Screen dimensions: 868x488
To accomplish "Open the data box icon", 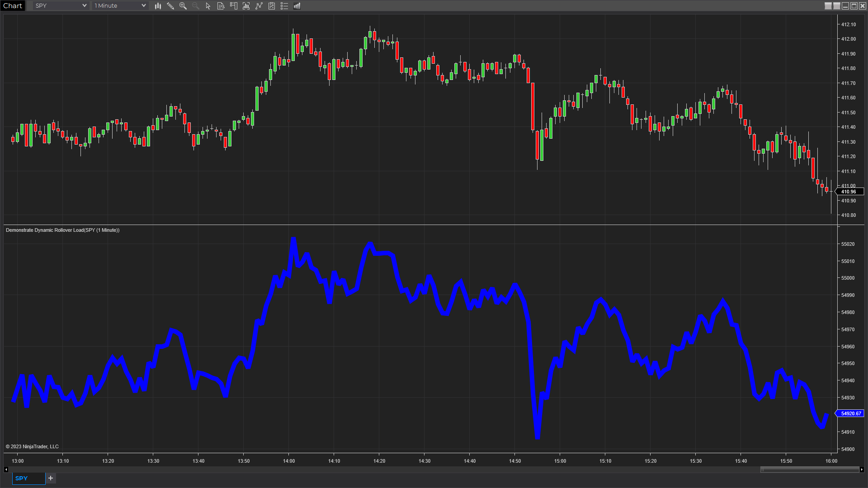I will pos(221,6).
